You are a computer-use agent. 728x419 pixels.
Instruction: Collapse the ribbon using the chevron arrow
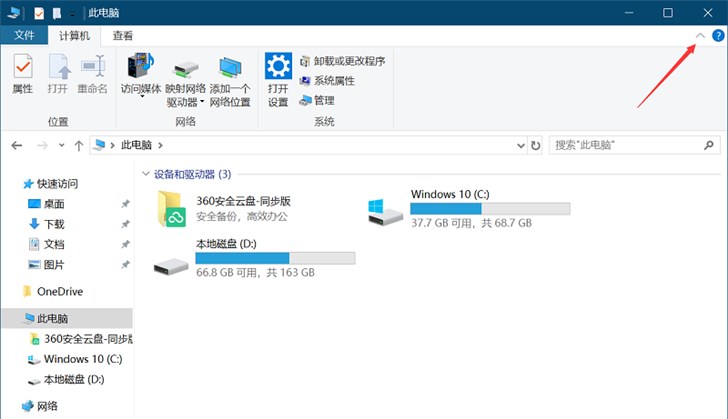[x=700, y=35]
